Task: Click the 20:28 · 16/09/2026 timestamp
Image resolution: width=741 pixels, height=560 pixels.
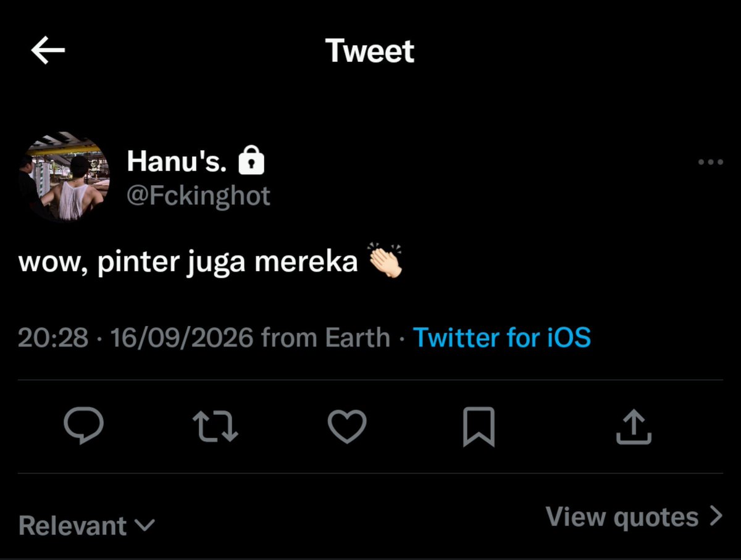Action: click(x=136, y=338)
